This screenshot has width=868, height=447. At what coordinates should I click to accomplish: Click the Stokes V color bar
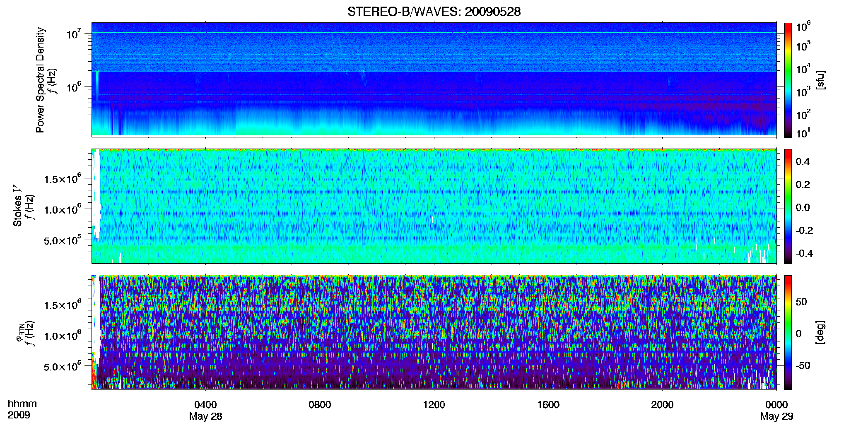click(788, 206)
